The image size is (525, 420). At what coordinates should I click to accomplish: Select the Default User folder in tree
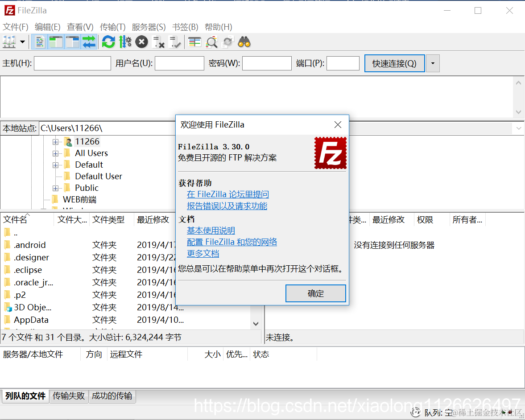(99, 176)
